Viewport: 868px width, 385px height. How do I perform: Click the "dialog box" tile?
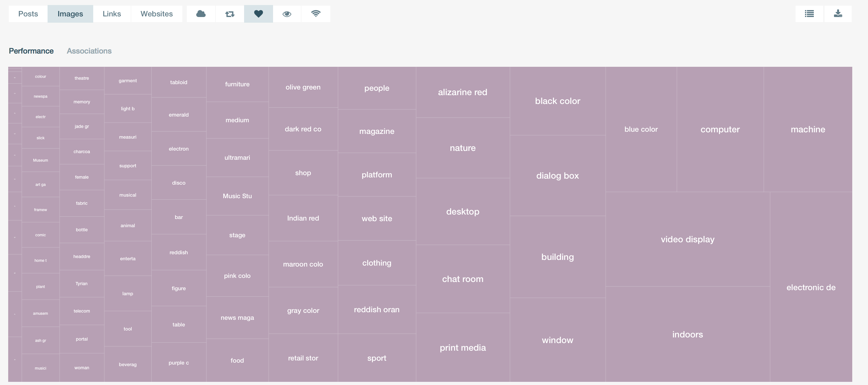point(557,175)
